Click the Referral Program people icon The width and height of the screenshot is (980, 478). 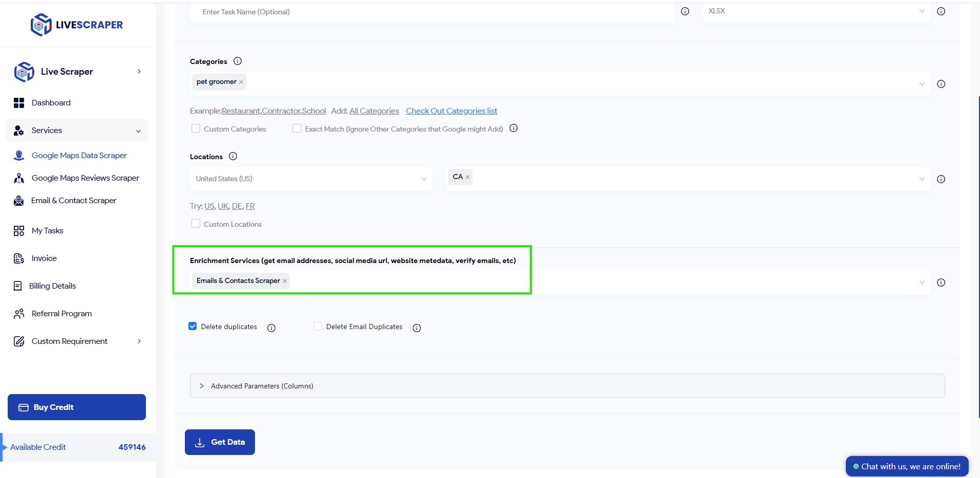tap(19, 314)
